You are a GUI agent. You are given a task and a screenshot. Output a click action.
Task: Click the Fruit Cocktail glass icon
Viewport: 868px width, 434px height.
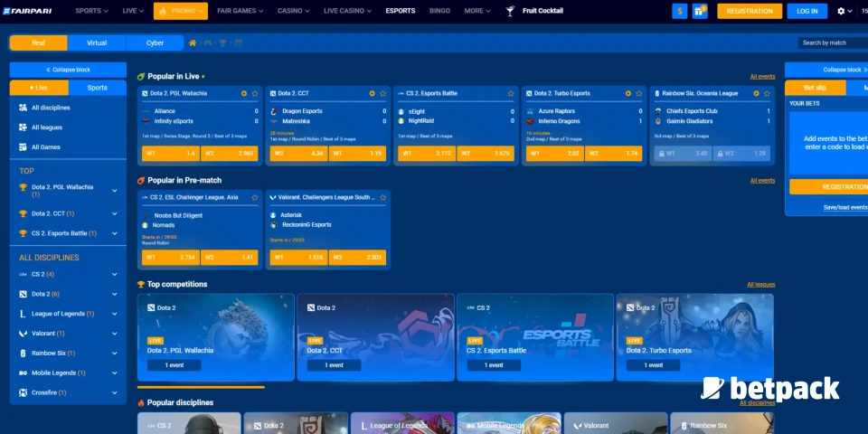[510, 11]
